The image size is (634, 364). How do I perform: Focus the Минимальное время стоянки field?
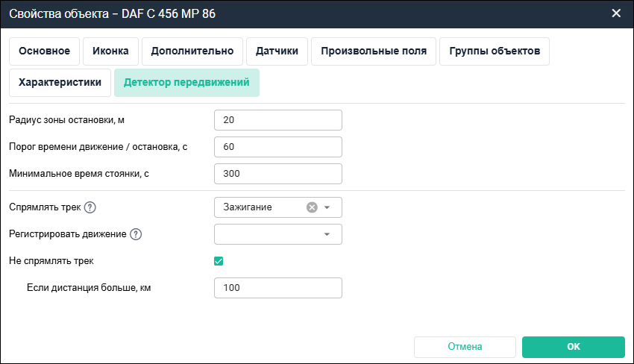(x=277, y=174)
